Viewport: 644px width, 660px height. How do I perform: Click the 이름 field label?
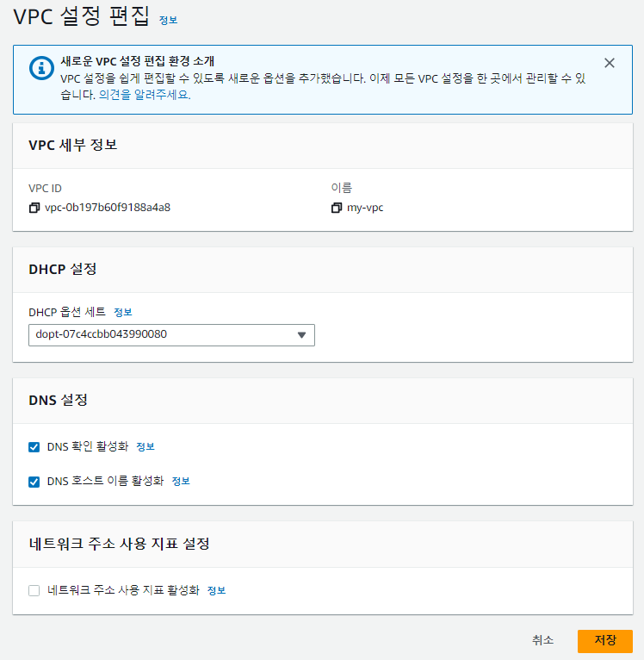(x=341, y=188)
